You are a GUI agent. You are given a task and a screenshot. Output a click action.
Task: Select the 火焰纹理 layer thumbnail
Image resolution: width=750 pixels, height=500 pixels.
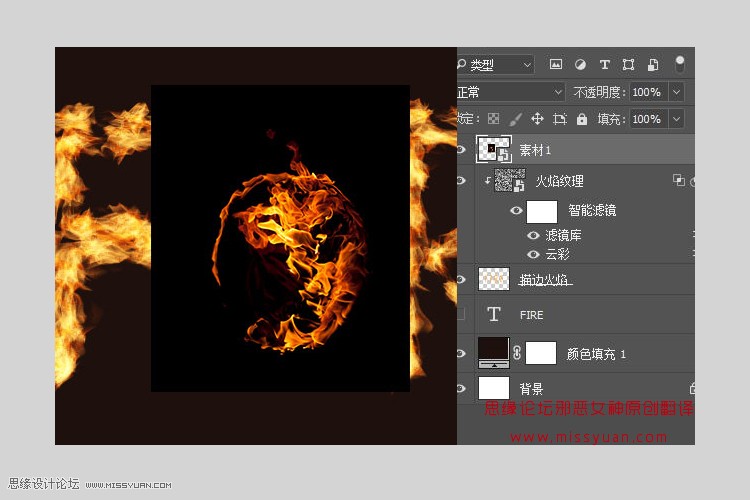(x=510, y=180)
